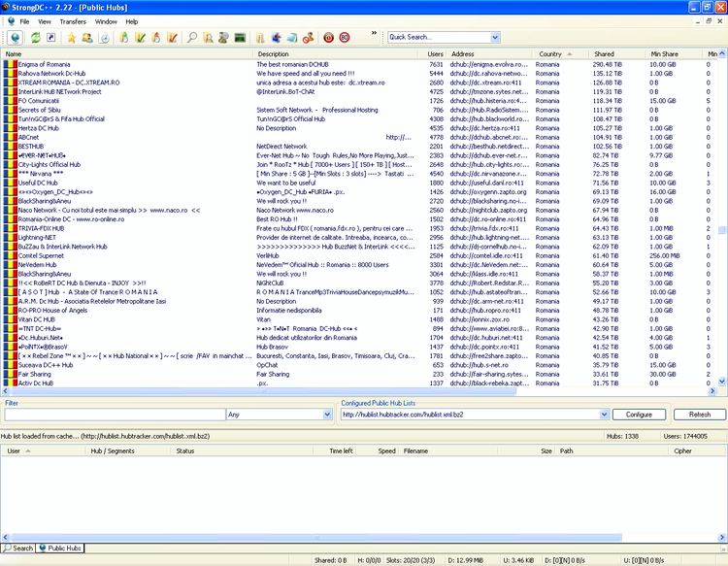The image size is (728, 566).
Task: Click the hub list scroll-down arrow
Action: pos(722,382)
